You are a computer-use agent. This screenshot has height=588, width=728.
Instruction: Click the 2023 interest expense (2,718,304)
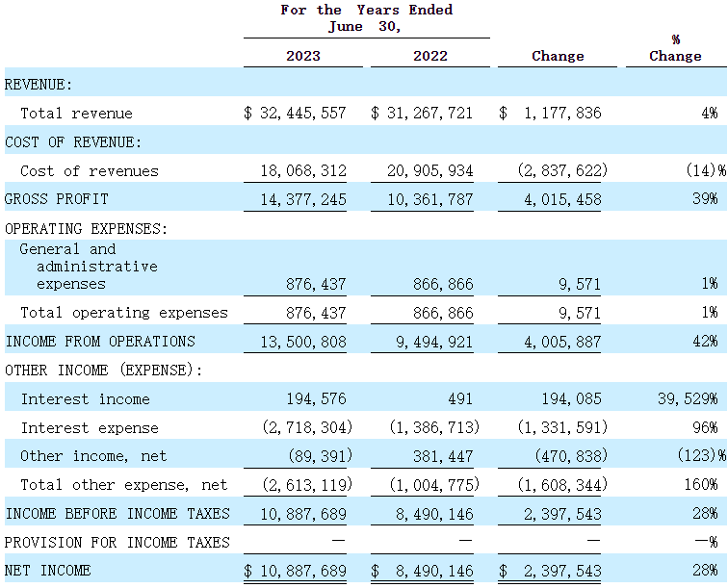[299, 428]
